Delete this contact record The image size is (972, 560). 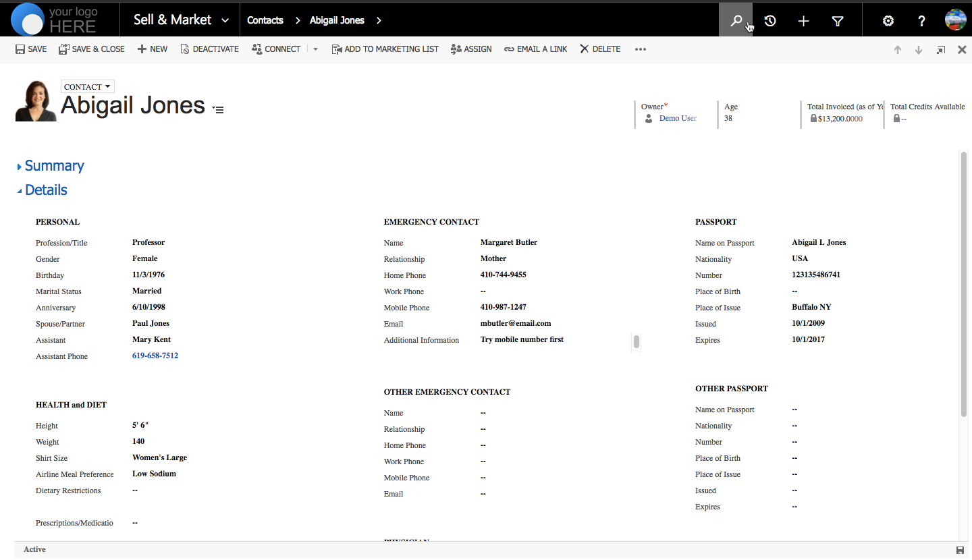click(x=600, y=49)
